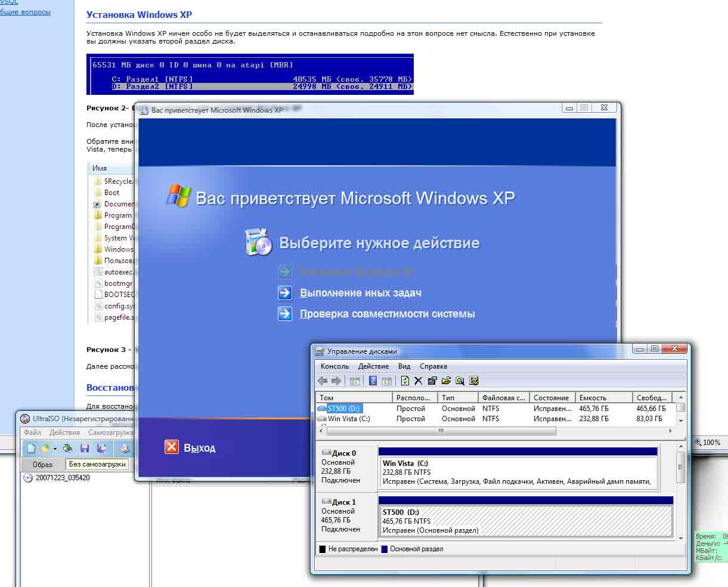Open the Вид menu in Disk Management
728x587 pixels.
(404, 366)
